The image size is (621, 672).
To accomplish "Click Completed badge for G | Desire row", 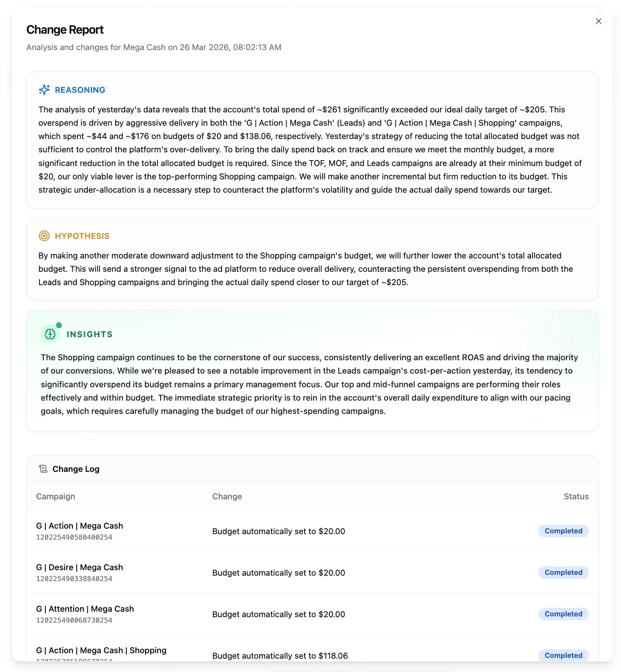I will click(x=563, y=573).
